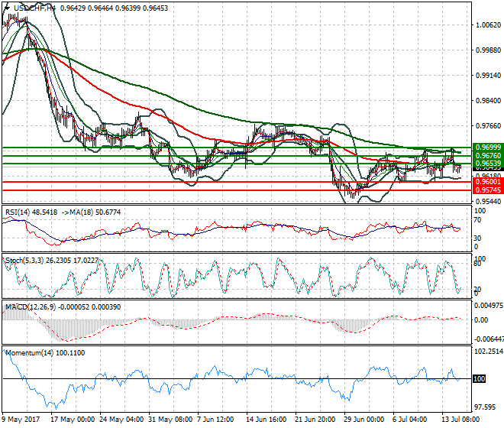Screen dimensions: 504x428
Task: Click the 100 level marker in Momentum panel
Action: click(480, 379)
